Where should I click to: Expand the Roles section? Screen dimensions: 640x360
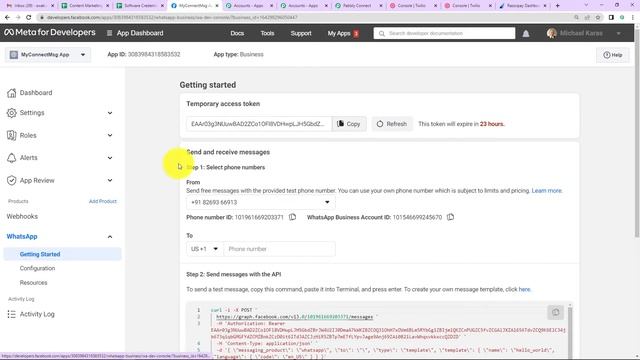point(110,135)
